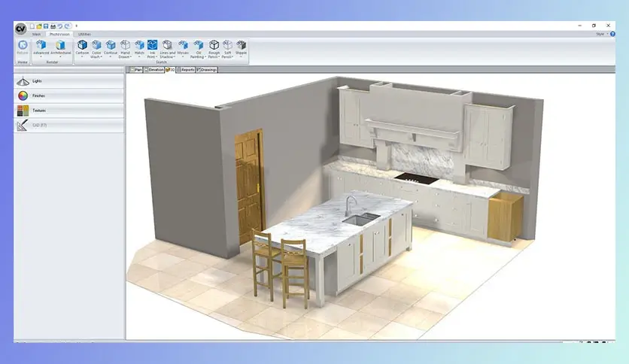Switch to the Main ribbon tab
Image resolution: width=629 pixels, height=364 pixels.
tap(35, 34)
